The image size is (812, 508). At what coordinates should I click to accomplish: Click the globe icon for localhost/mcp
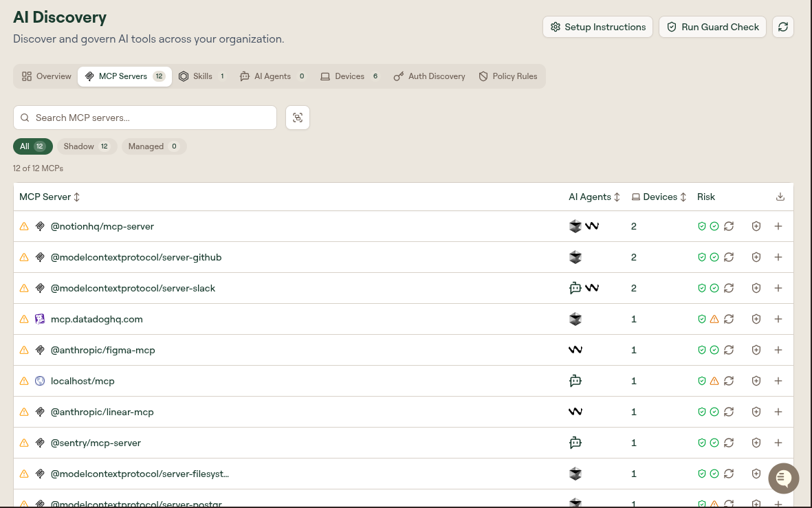40,381
